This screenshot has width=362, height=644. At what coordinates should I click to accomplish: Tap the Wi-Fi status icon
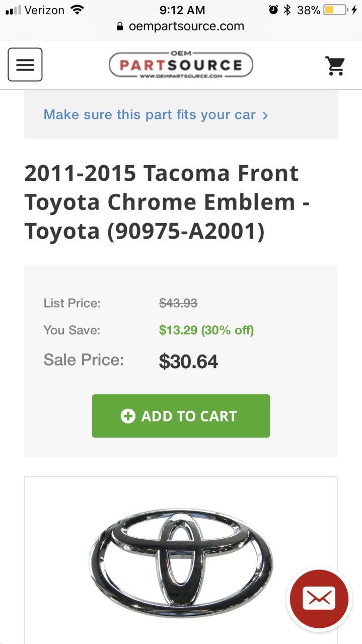(77, 10)
